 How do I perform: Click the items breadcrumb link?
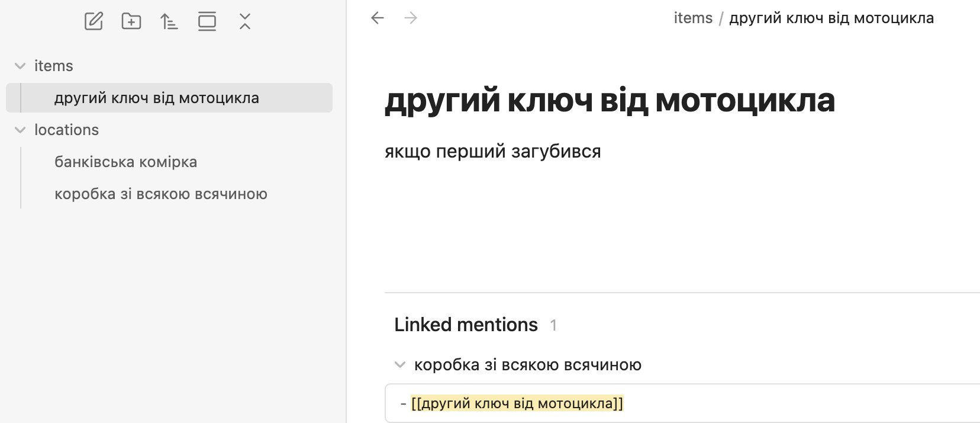(x=693, y=18)
